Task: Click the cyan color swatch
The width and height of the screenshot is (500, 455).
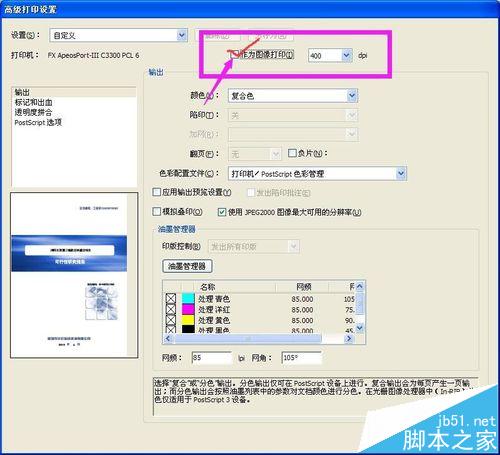Action: click(x=188, y=298)
